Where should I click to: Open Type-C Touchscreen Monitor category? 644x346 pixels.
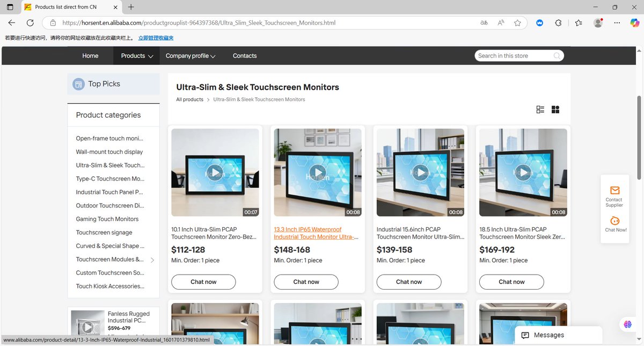pos(110,179)
